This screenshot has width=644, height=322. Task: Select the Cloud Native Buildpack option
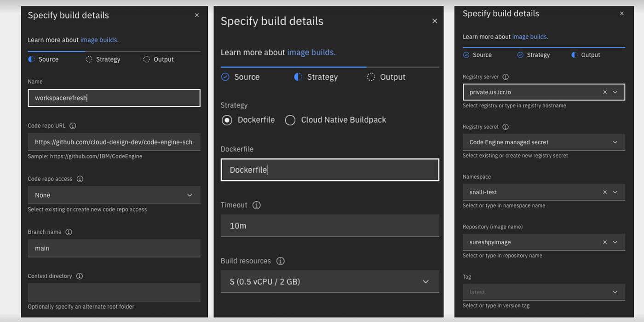click(x=290, y=120)
